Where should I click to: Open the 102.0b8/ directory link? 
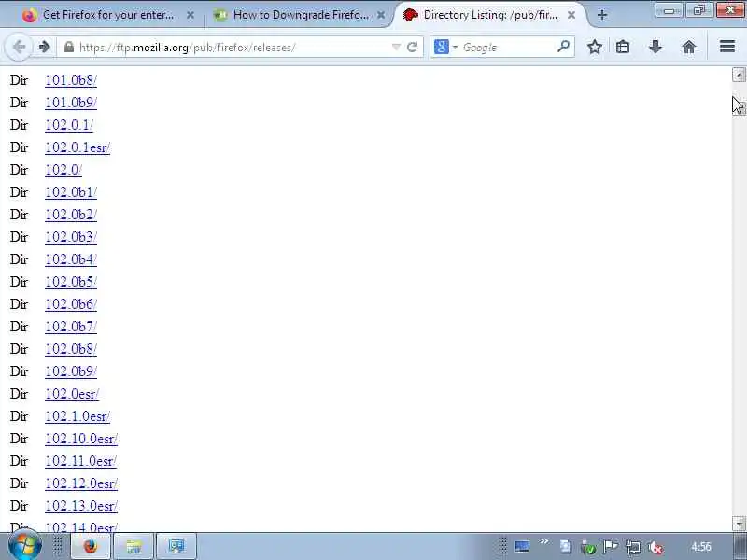click(71, 348)
